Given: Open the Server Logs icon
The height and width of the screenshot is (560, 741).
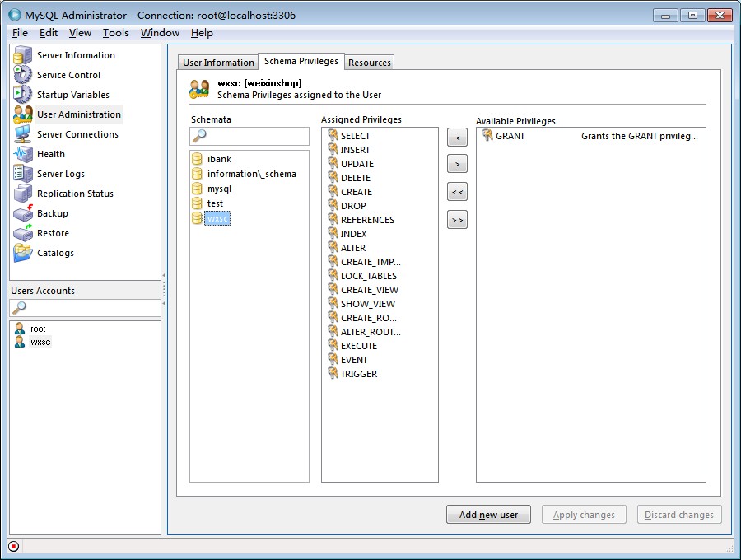Looking at the screenshot, I should pos(22,174).
